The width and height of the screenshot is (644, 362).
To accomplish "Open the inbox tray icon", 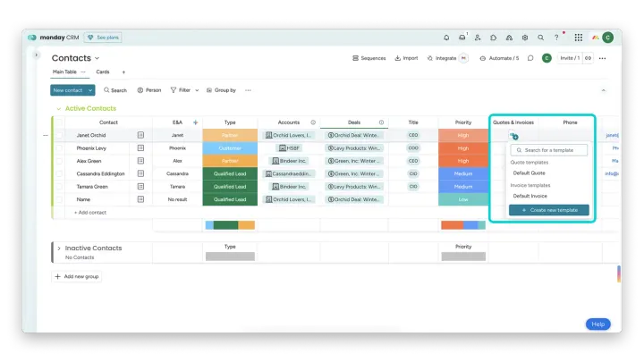I will pyautogui.click(x=462, y=38).
